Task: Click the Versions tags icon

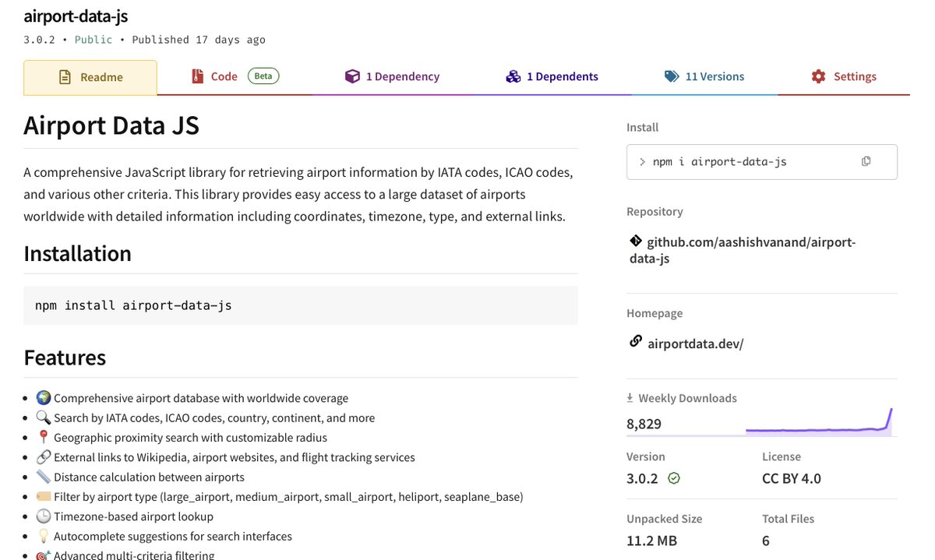Action: click(x=671, y=76)
